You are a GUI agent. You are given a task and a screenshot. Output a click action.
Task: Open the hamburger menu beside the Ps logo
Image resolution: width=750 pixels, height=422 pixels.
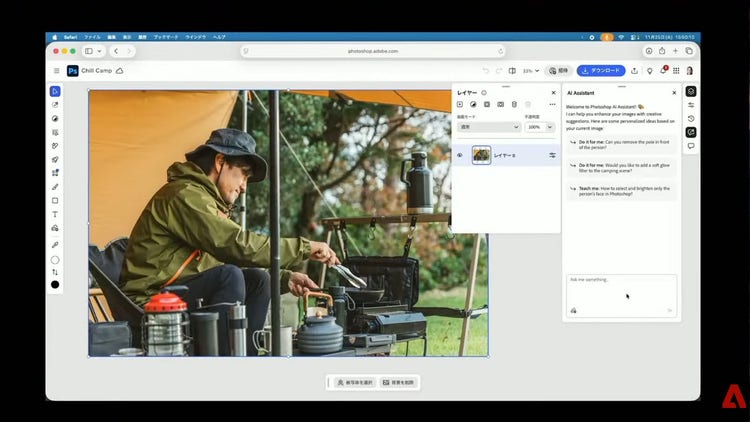click(57, 71)
